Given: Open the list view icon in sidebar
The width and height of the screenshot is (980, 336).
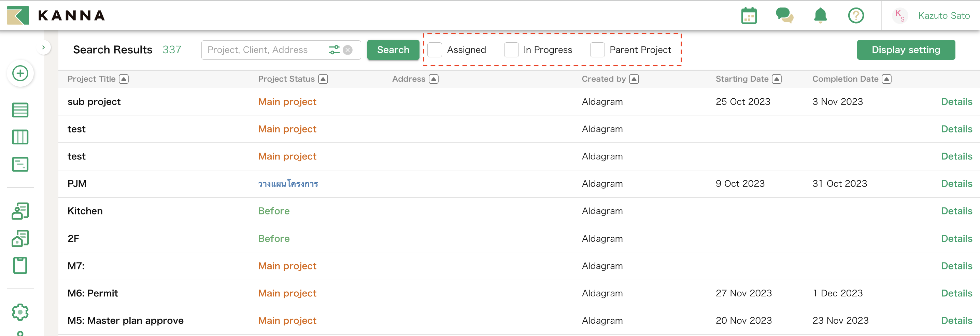Looking at the screenshot, I should click(20, 110).
